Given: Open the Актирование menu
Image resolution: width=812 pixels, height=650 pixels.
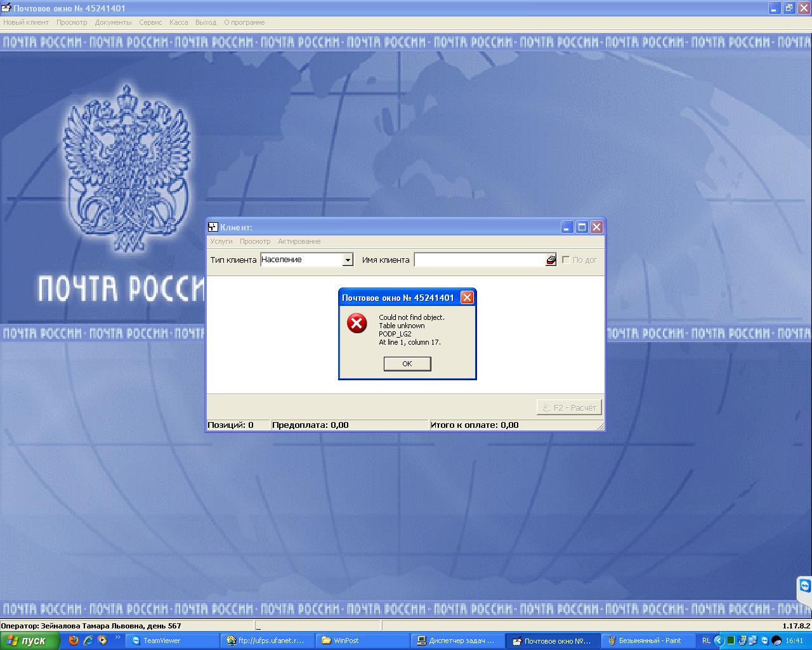Looking at the screenshot, I should tap(299, 241).
